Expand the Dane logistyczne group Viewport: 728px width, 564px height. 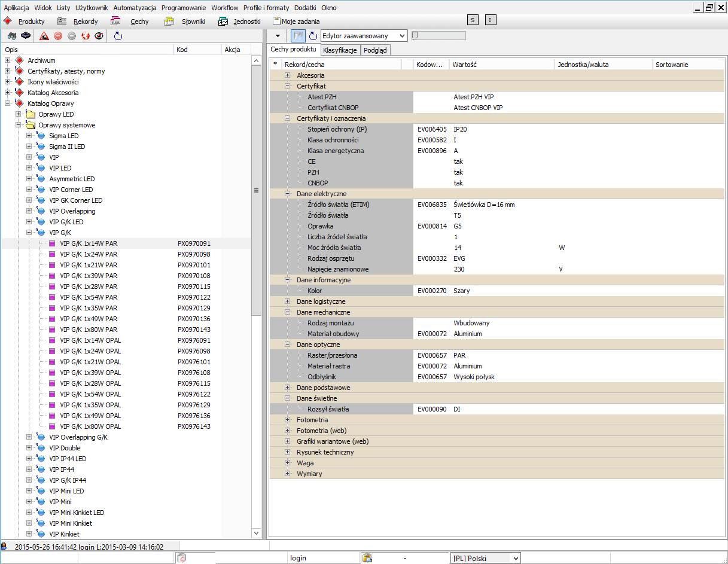[x=288, y=301]
